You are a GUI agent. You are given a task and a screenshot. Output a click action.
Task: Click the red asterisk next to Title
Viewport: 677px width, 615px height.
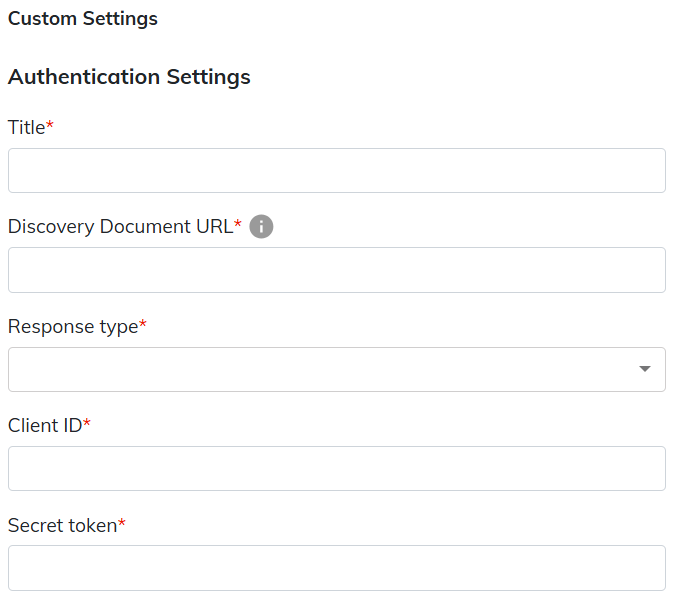(50, 126)
